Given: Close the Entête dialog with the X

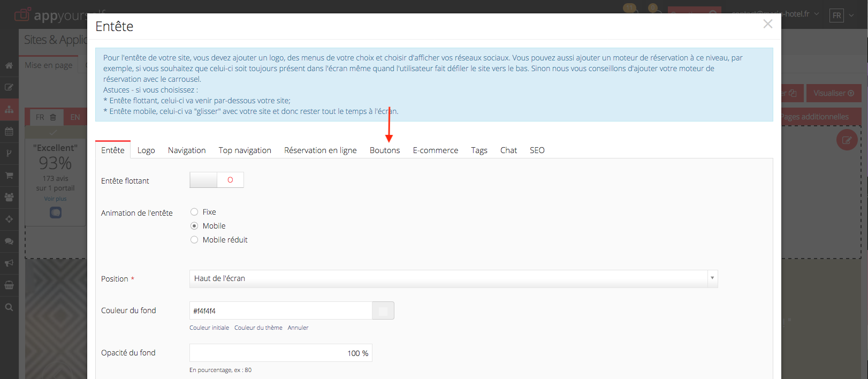Looking at the screenshot, I should [768, 24].
